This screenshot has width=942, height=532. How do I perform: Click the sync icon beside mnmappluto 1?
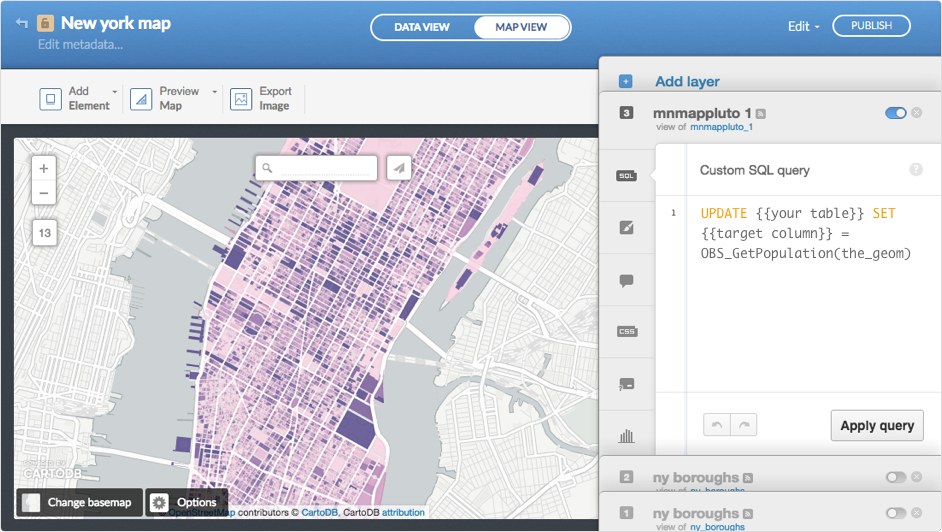pos(761,113)
